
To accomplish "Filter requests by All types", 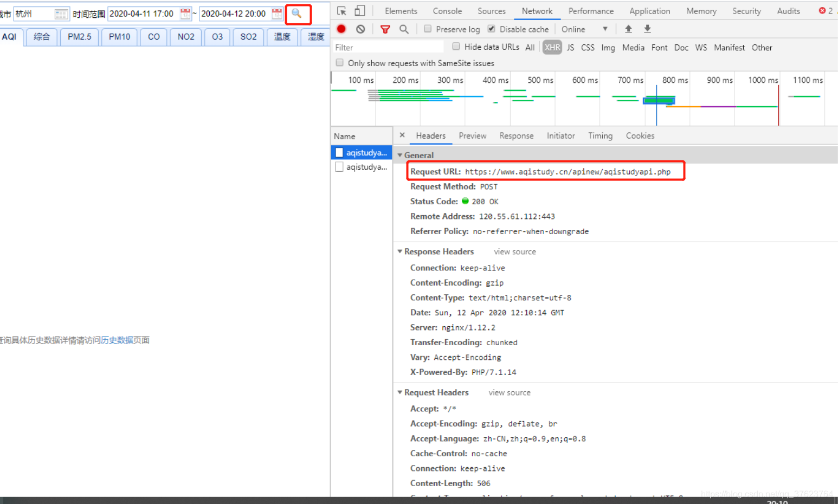I will (530, 48).
